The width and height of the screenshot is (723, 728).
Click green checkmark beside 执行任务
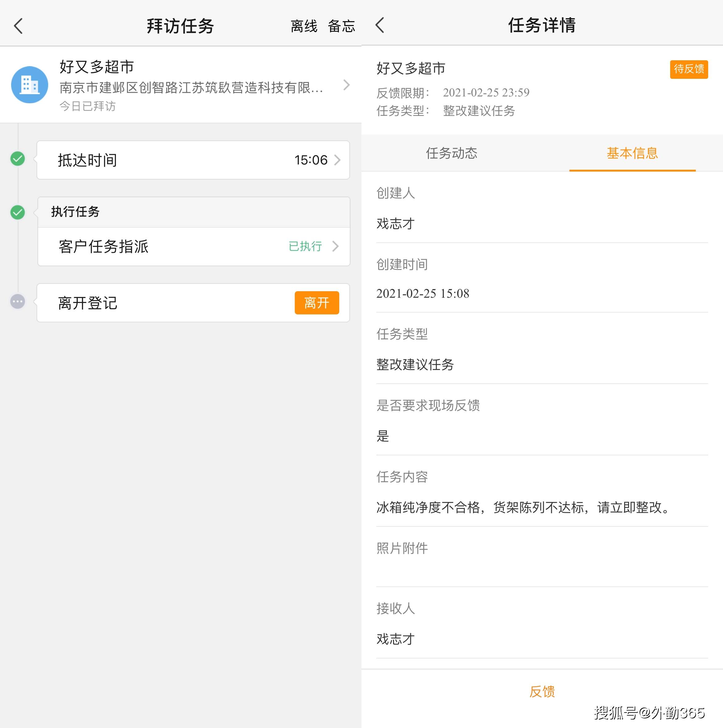[x=17, y=212]
